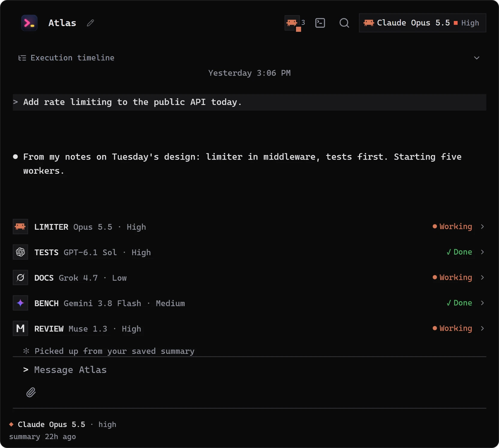
Task: Expand DOCS details via chevron
Action: click(x=482, y=278)
